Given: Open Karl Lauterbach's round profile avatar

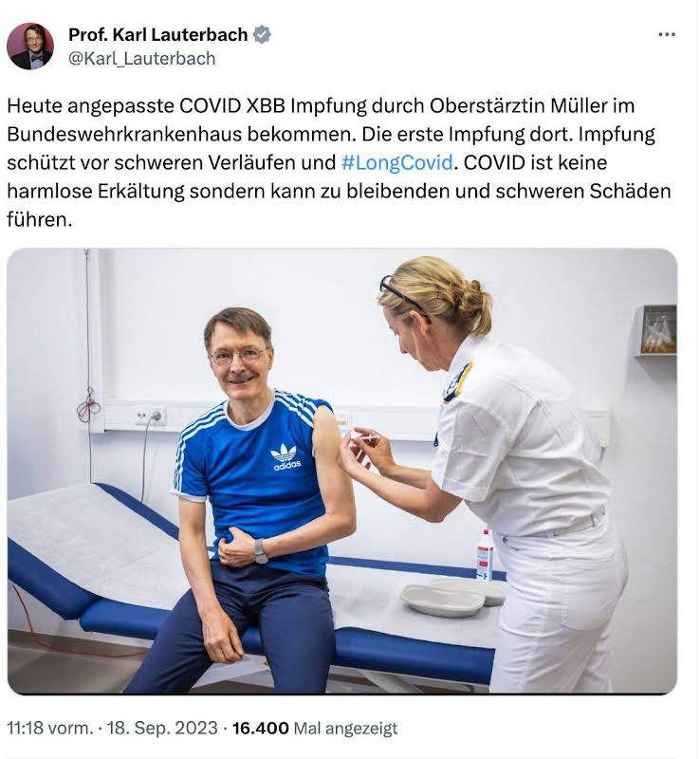Looking at the screenshot, I should 30,46.
